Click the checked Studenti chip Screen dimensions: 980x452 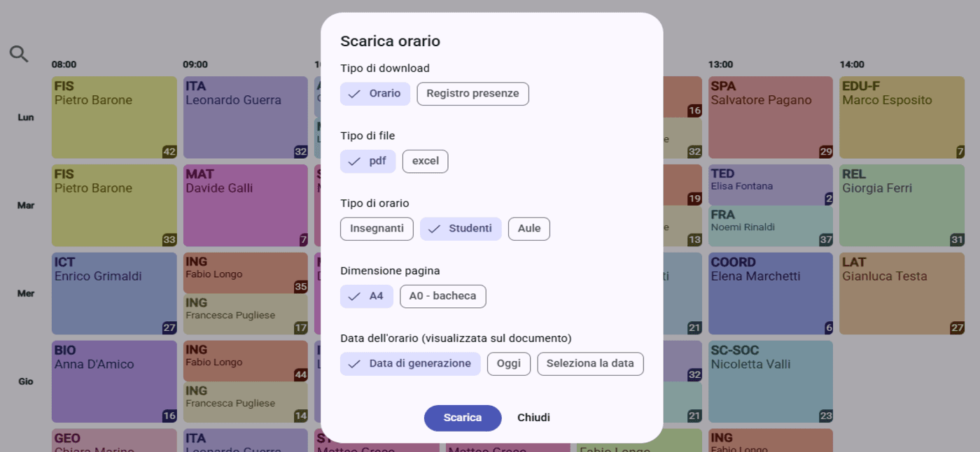coord(461,229)
